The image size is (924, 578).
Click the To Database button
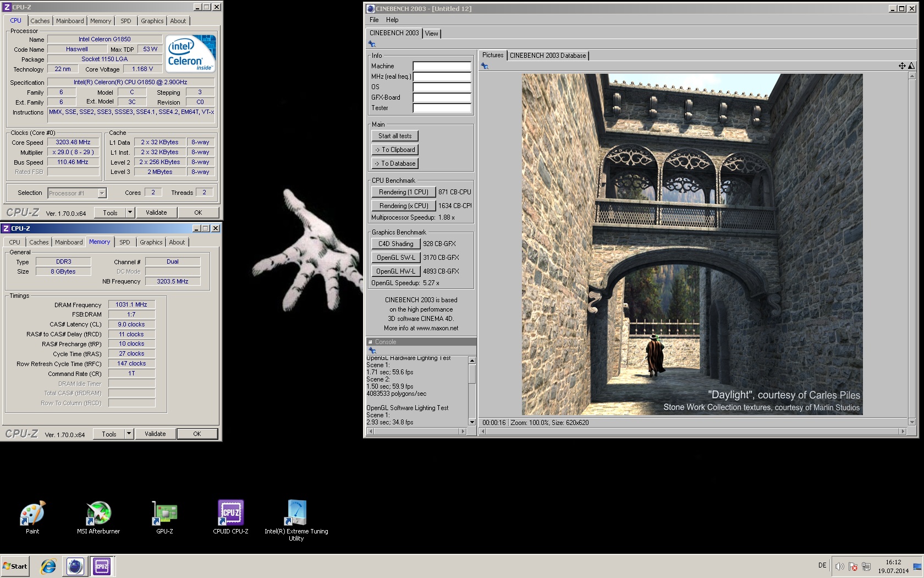pyautogui.click(x=395, y=163)
